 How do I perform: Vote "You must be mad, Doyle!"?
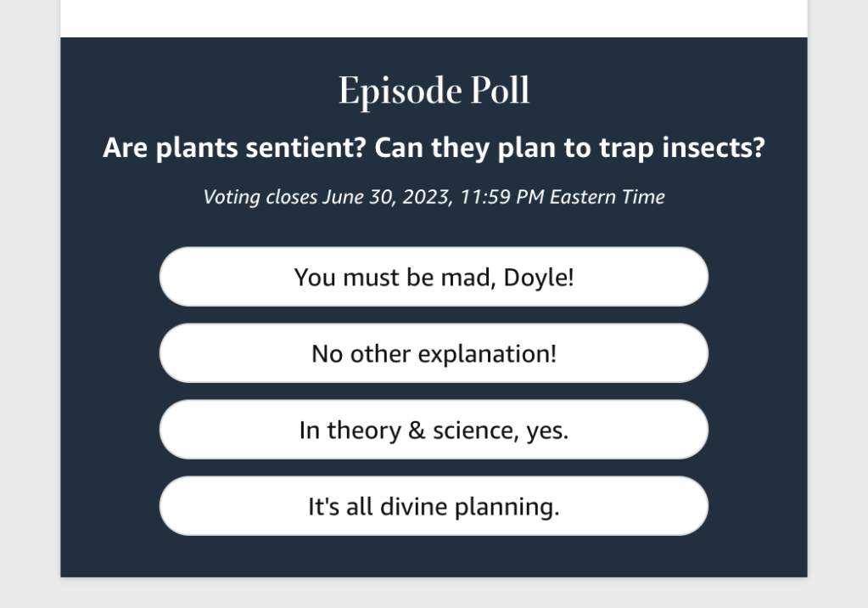434,277
